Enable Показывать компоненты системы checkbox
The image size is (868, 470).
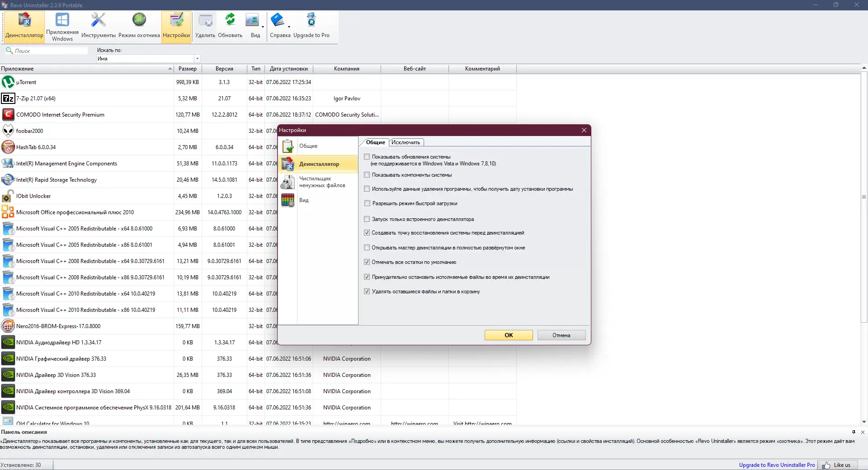pos(367,175)
